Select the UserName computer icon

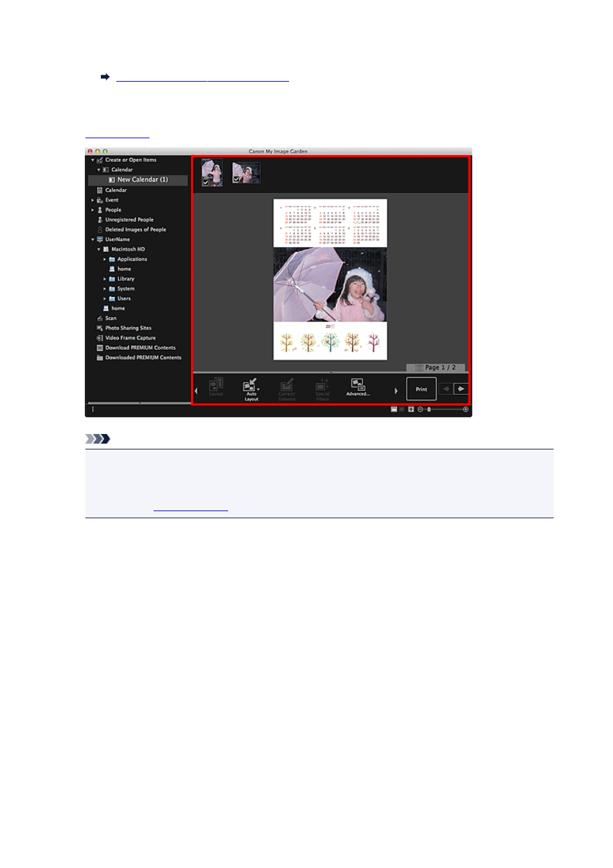point(100,239)
